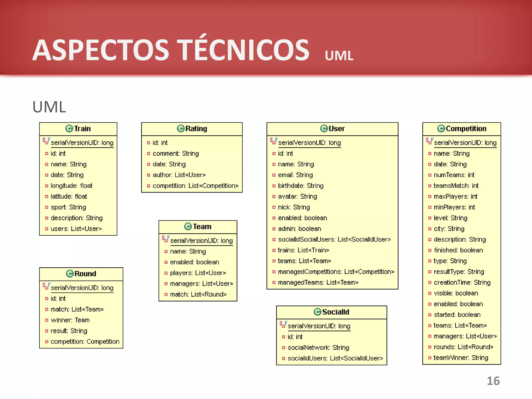The height and width of the screenshot is (399, 532).
Task: Click the private field icon for numTeams: int
Action: pyautogui.click(x=430, y=175)
